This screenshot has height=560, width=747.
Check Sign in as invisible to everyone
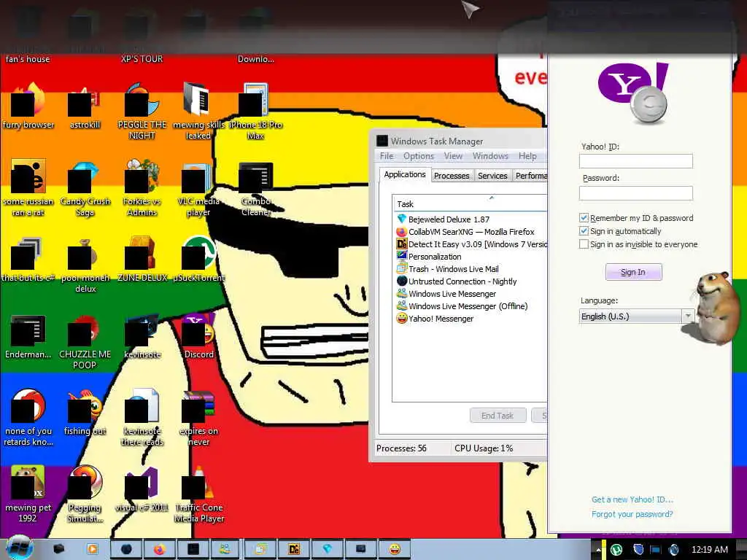(x=584, y=244)
